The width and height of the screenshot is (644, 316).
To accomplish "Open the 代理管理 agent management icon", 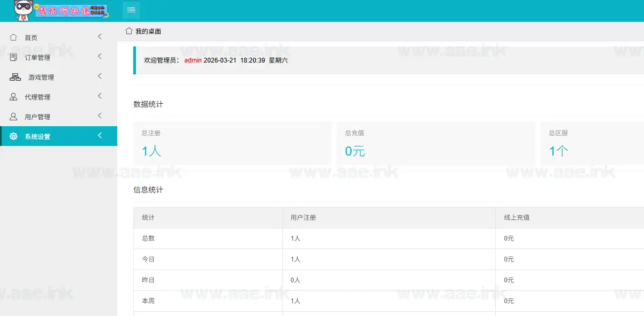I will [13, 96].
